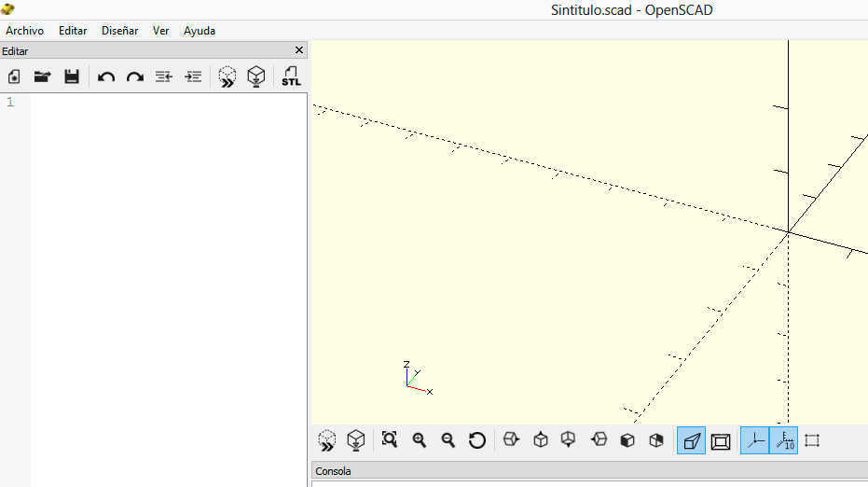Reset the 3D view orientation
Image resolution: width=868 pixels, height=487 pixels.
[477, 439]
